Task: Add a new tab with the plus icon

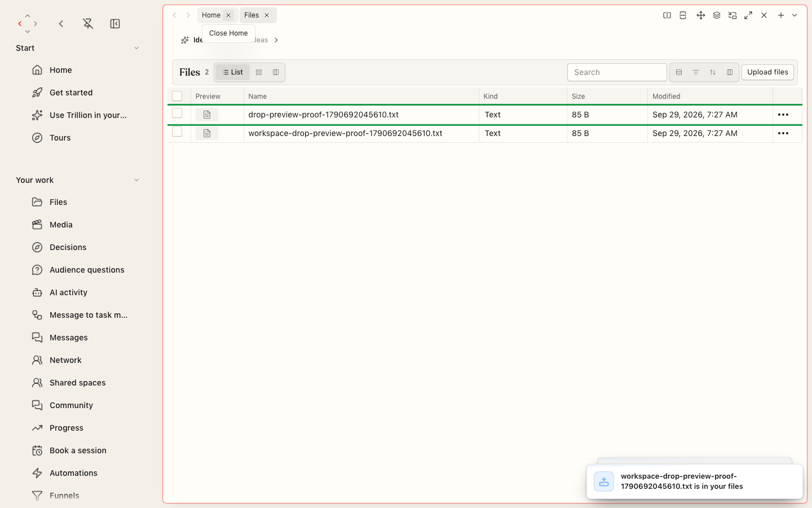Action: (781, 15)
